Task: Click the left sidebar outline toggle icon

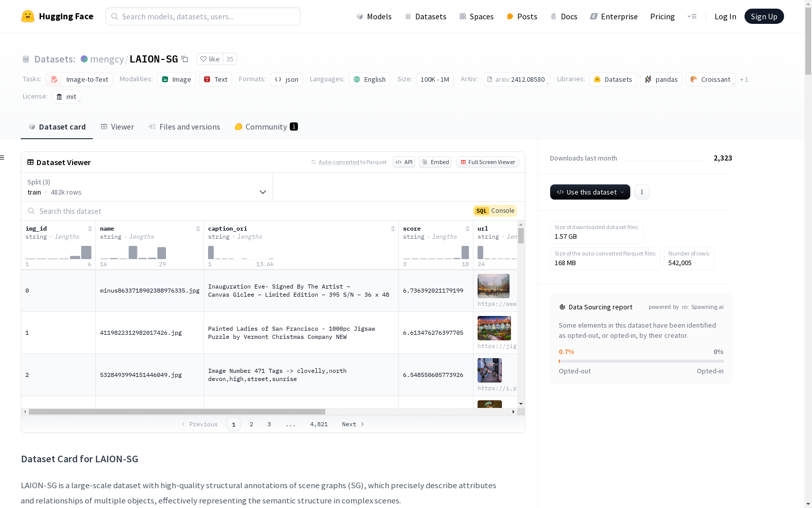Action: [3, 157]
